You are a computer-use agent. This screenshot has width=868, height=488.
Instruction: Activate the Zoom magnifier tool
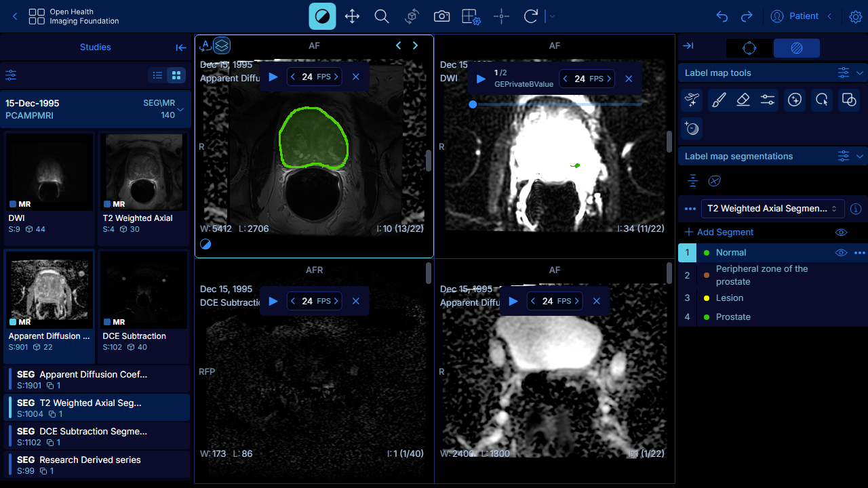[382, 16]
